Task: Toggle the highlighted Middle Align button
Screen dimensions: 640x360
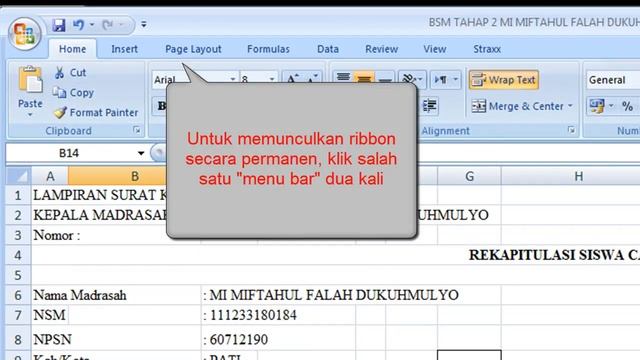Action: coord(364,78)
